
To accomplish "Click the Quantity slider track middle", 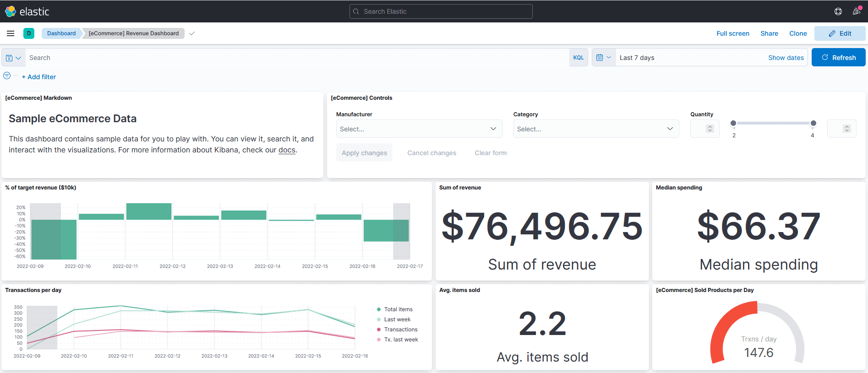I will point(773,123).
